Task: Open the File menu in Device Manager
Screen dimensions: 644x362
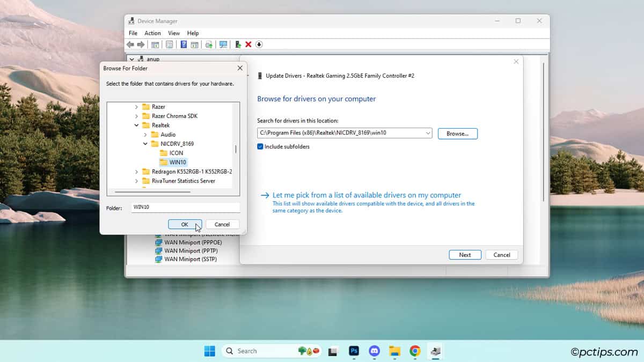Action: coord(133,33)
